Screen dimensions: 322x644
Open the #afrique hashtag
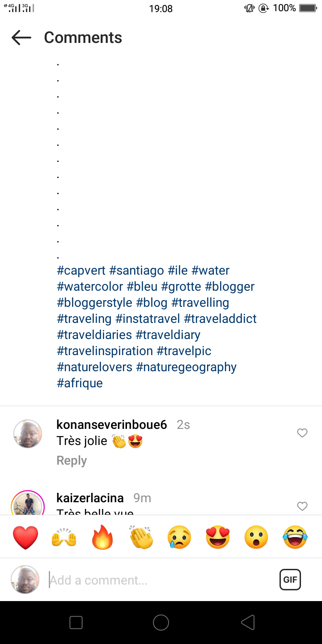pos(80,383)
